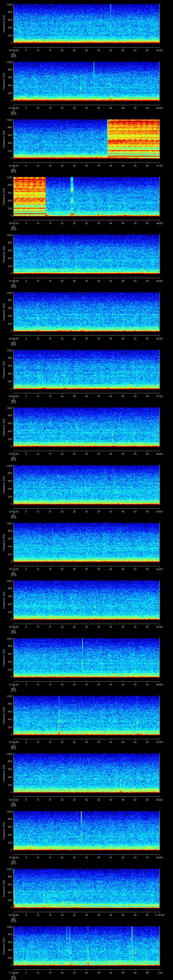Viewport: 173px width, 980px height.
Task: Click the 10:52:00 start time label
Action: click(x=13, y=512)
